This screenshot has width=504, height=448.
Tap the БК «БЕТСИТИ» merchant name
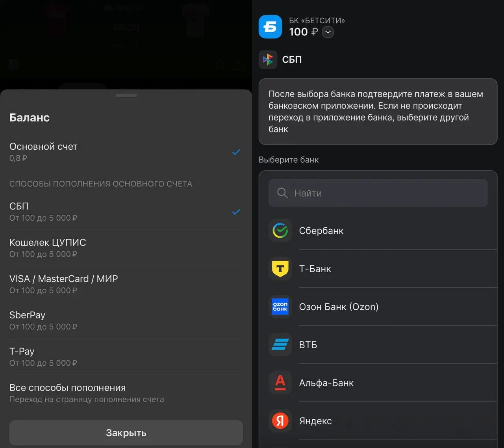(317, 20)
